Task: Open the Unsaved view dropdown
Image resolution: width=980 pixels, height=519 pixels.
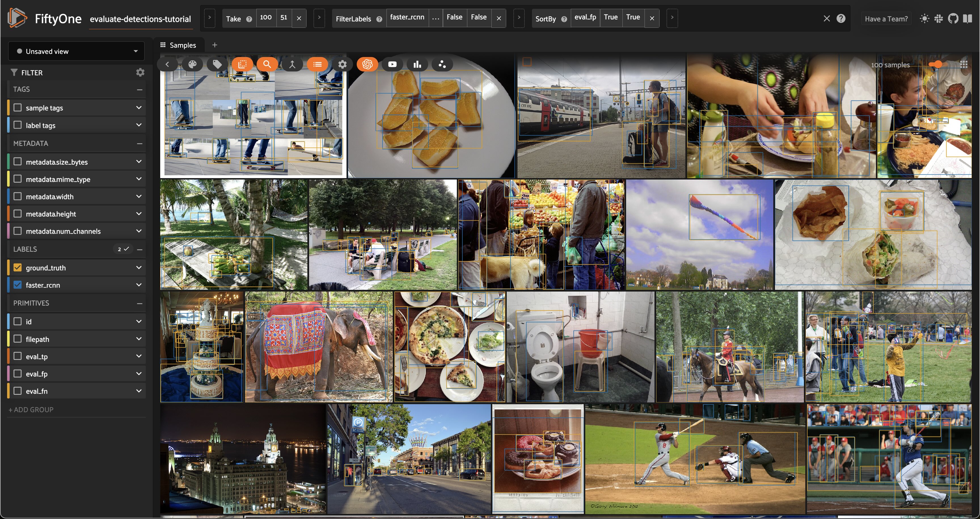Action: [76, 51]
